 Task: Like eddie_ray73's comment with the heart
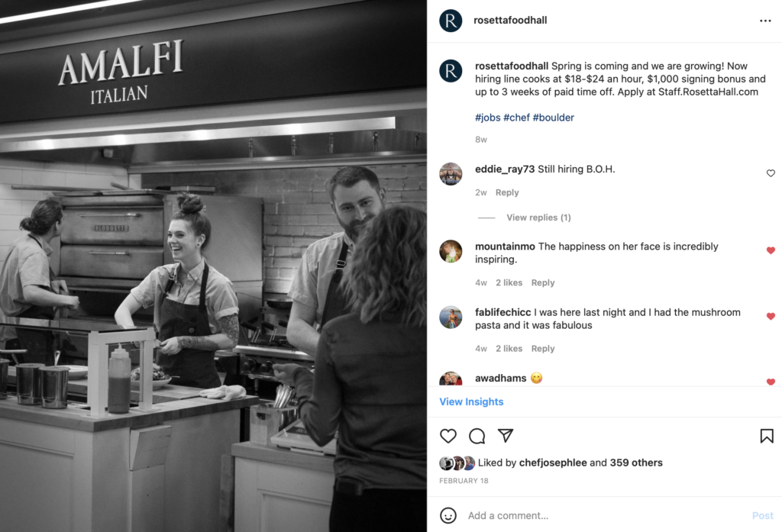pyautogui.click(x=771, y=173)
